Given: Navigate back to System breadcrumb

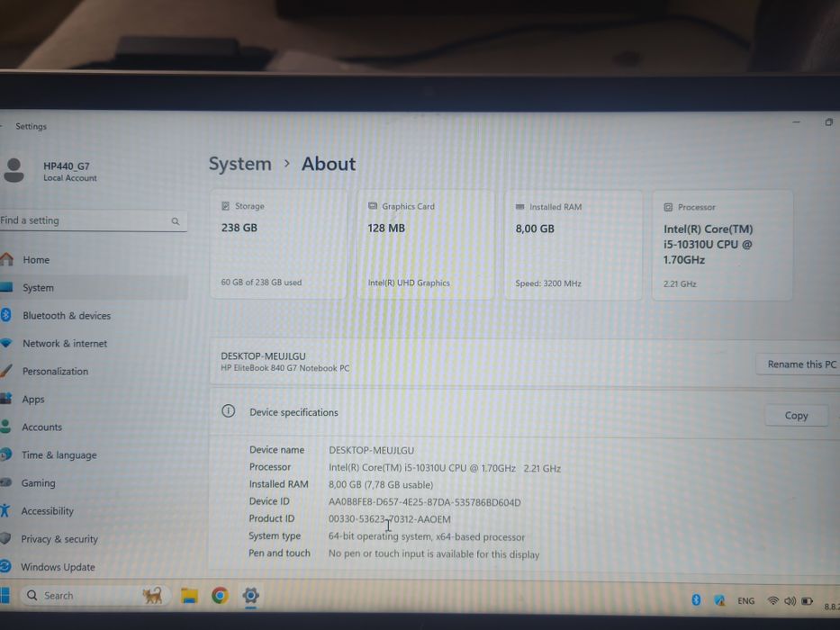Looking at the screenshot, I should 240,164.
